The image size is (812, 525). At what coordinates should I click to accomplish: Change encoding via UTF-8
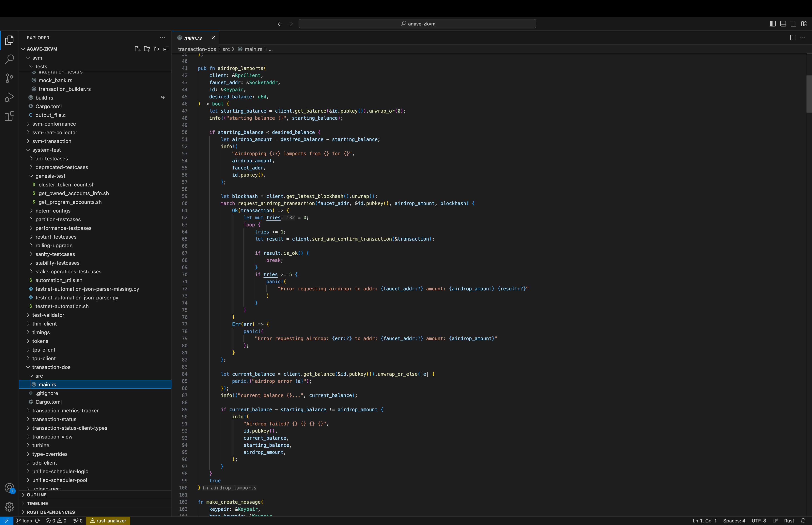[x=759, y=521]
